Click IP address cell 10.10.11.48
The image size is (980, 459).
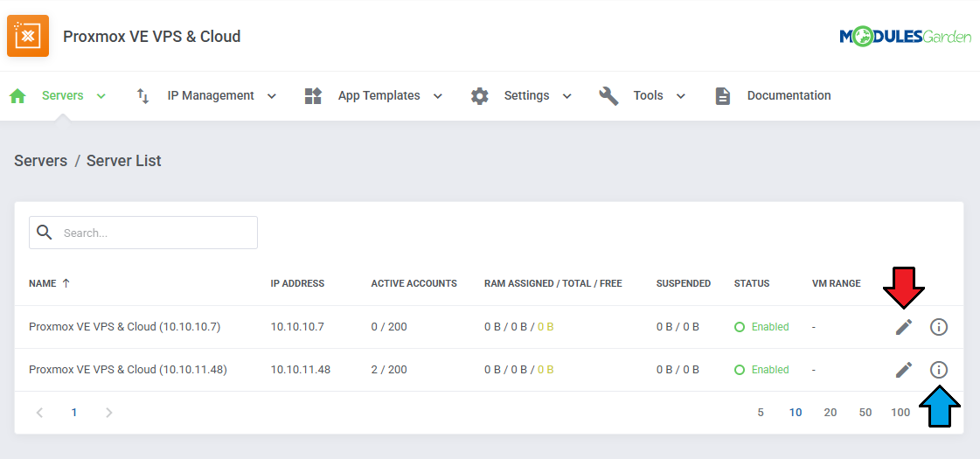click(301, 370)
